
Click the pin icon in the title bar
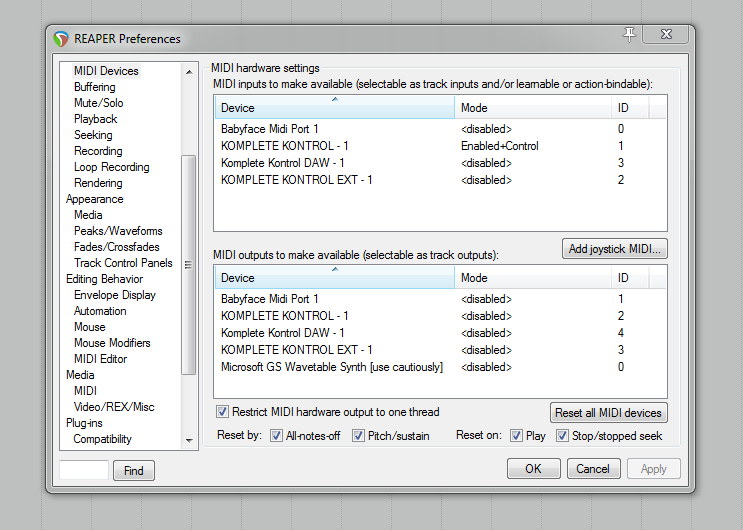point(629,35)
